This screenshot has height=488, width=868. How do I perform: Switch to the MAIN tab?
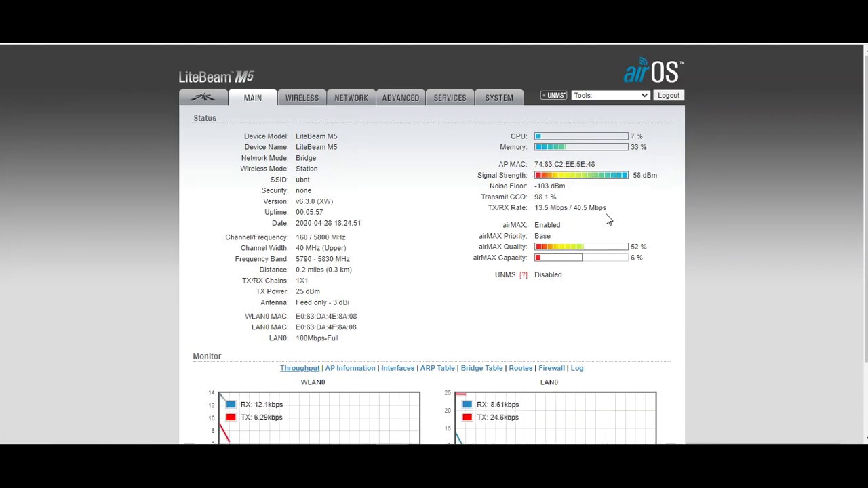(252, 98)
